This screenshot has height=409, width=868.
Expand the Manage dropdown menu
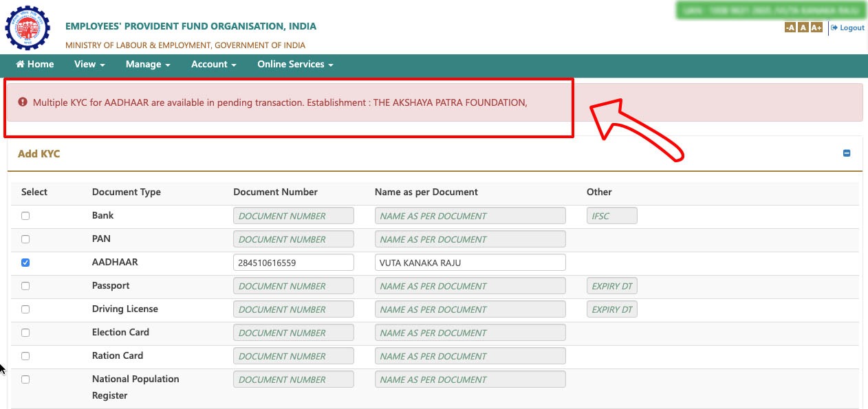[x=148, y=64]
